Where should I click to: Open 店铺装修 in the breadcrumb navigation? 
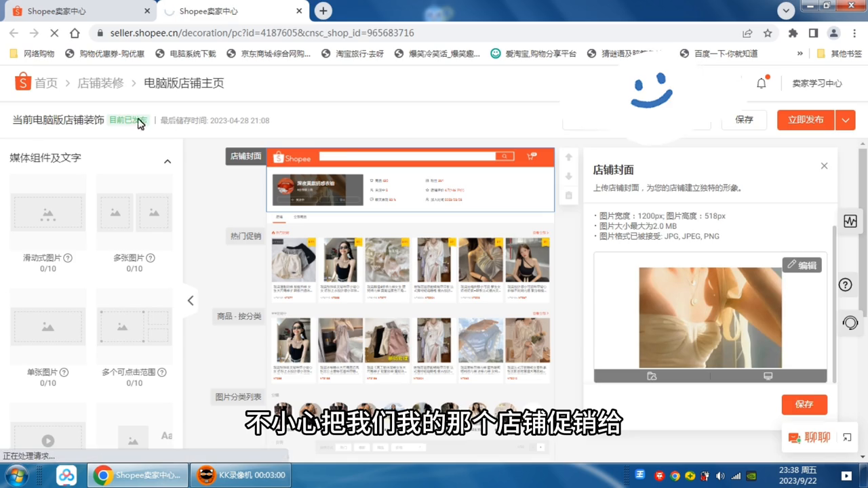pos(100,83)
